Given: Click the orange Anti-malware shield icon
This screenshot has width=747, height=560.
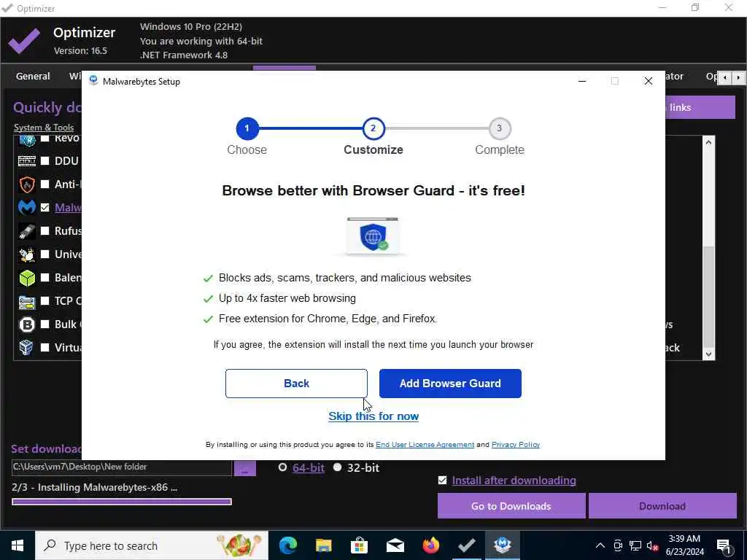Looking at the screenshot, I should point(27,184).
